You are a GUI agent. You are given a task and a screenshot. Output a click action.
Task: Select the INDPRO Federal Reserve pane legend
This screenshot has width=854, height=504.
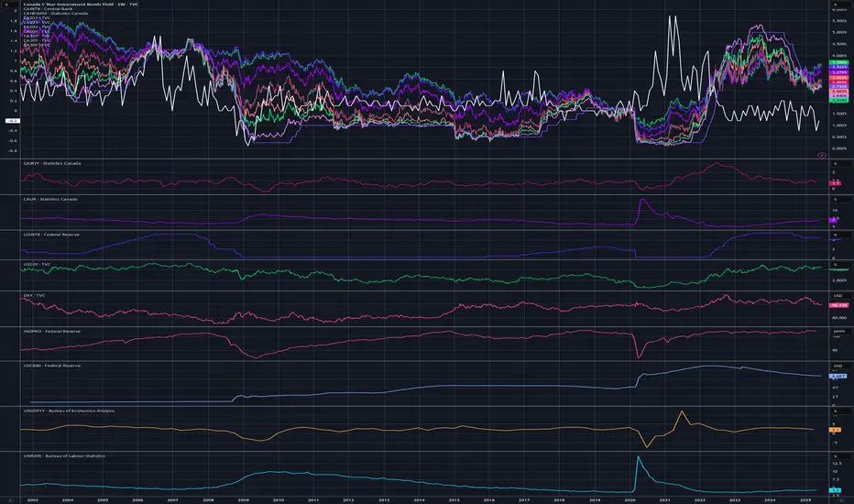pos(51,332)
